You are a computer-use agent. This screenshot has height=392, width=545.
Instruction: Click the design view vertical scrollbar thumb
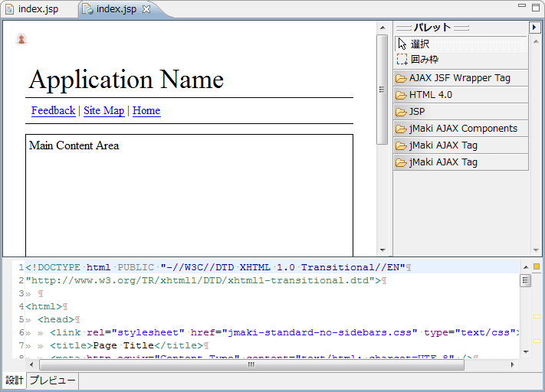(x=382, y=90)
